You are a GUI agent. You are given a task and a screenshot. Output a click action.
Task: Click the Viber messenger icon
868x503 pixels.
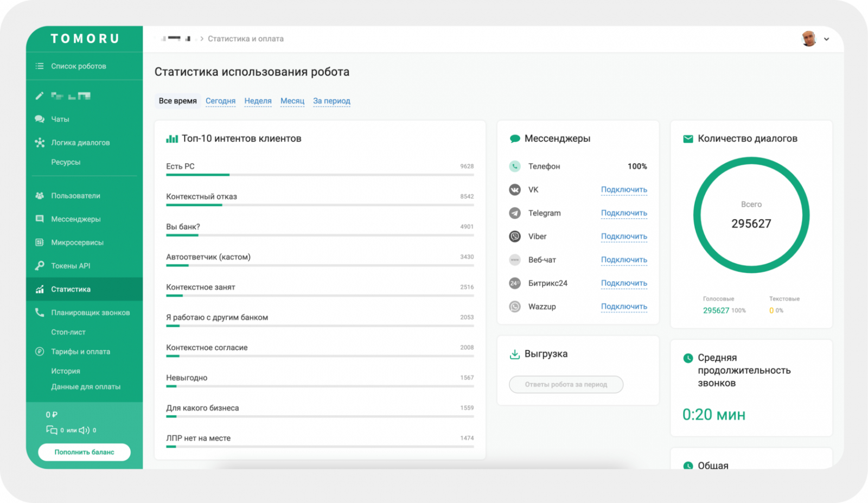[x=515, y=237]
